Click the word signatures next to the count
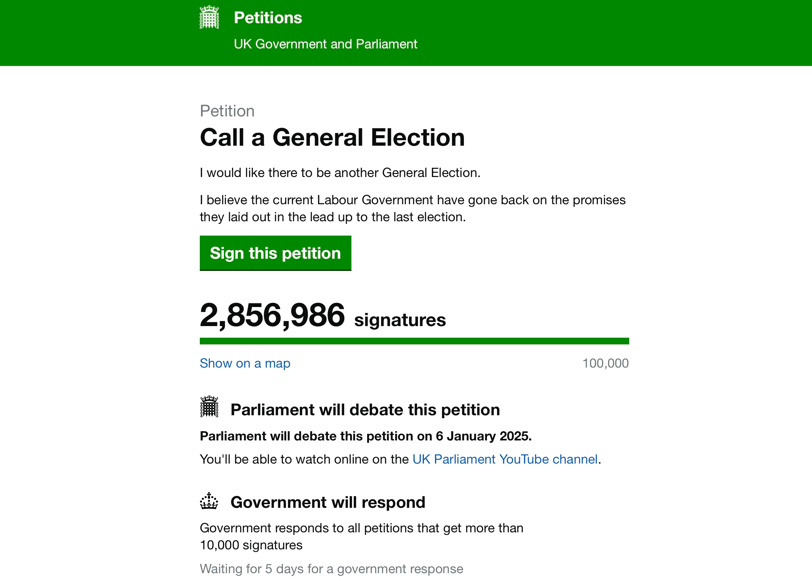 (x=400, y=320)
